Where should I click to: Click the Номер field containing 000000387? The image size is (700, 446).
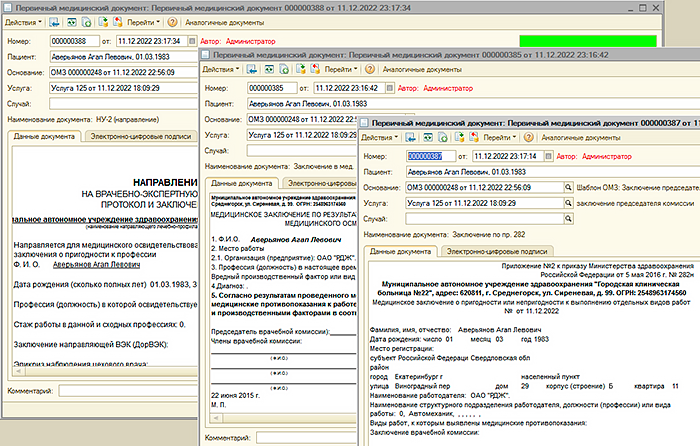pyautogui.click(x=429, y=156)
